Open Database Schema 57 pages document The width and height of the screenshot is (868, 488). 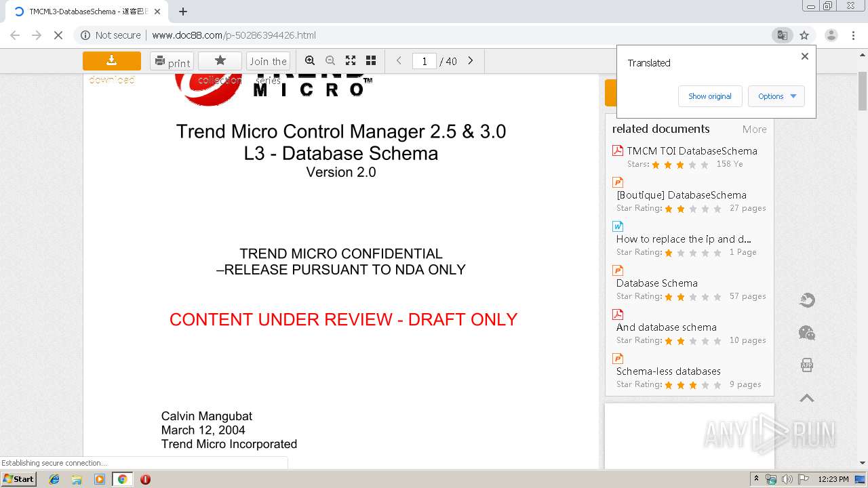tap(657, 283)
